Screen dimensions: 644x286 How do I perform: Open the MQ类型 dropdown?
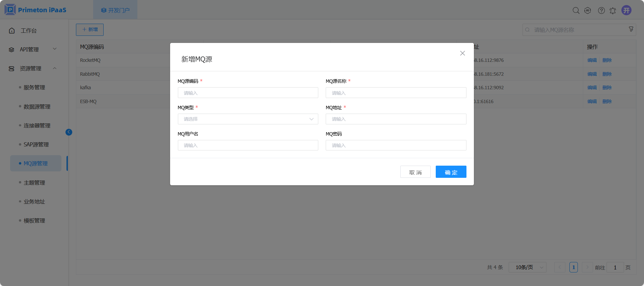(248, 119)
